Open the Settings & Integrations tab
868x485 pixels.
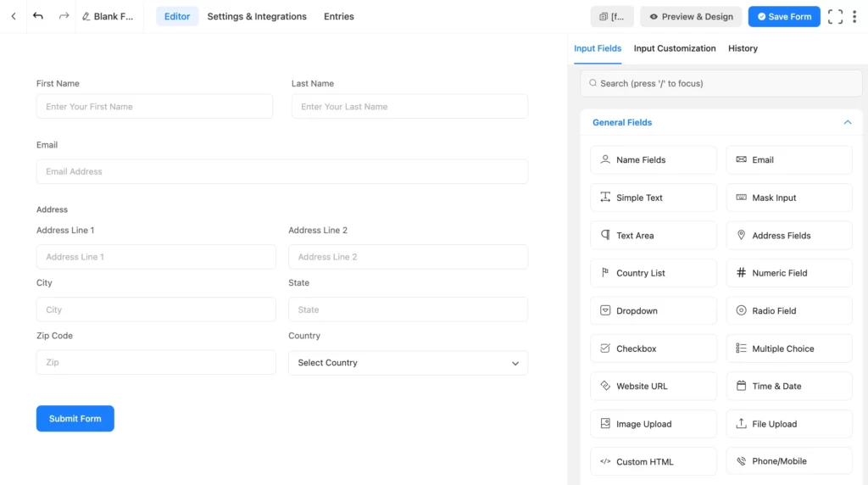(x=257, y=17)
